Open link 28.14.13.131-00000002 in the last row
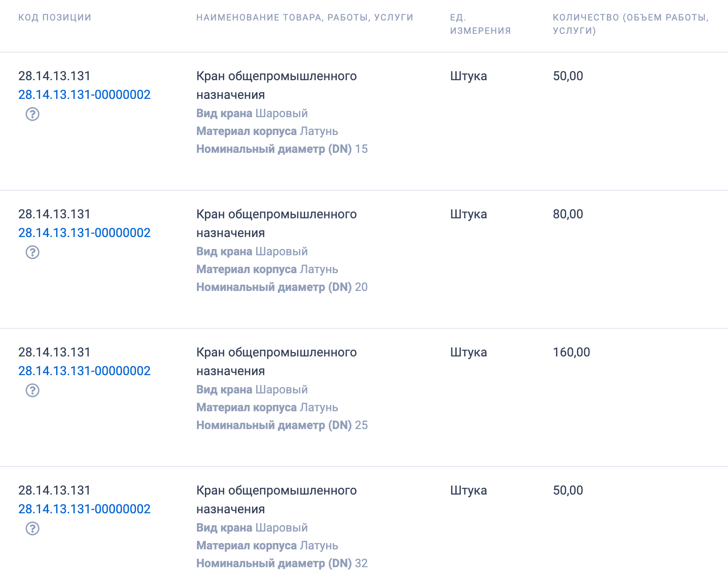This screenshot has height=581, width=728. 84,508
